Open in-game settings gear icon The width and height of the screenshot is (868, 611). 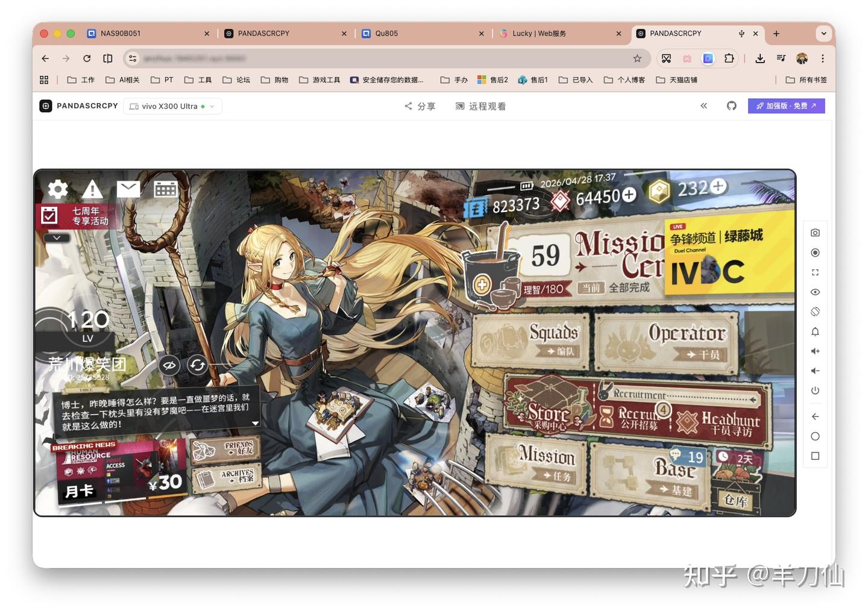[x=58, y=189]
